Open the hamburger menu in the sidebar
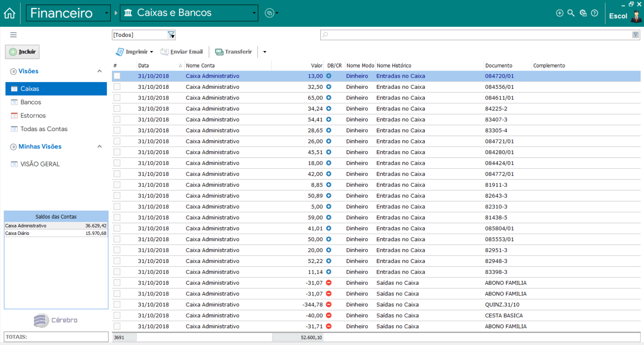The height and width of the screenshot is (345, 644). coord(13,35)
